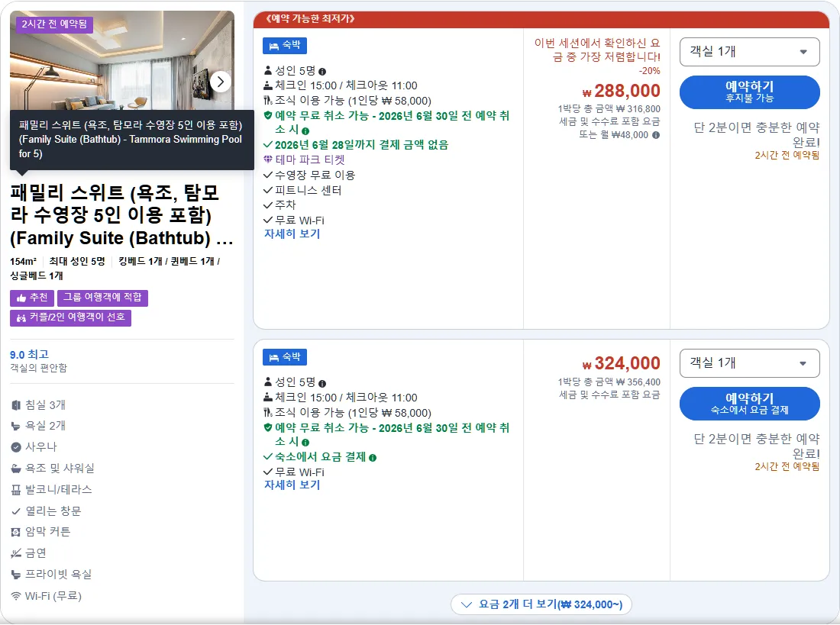
Task: Click the 2시간 전 예약됨 label on the photo
Action: pyautogui.click(x=55, y=24)
